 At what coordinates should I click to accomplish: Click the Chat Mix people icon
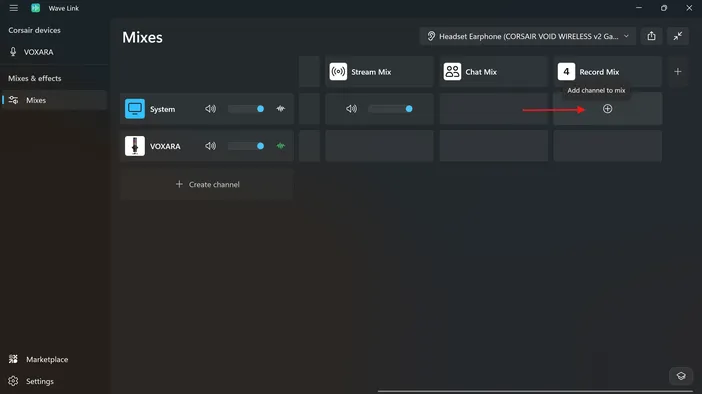pyautogui.click(x=452, y=72)
